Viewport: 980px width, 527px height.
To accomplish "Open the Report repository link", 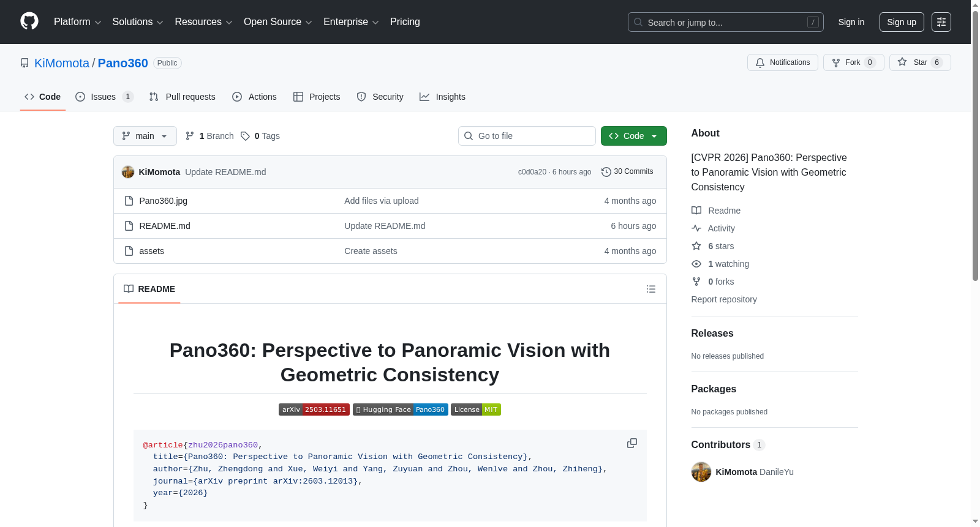I will (724, 299).
